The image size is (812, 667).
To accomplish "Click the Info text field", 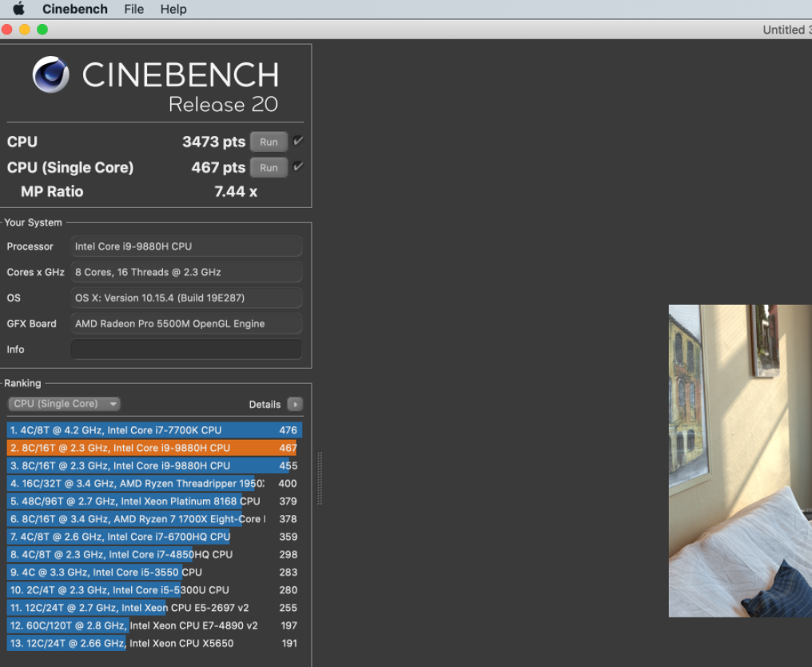I will 186,349.
